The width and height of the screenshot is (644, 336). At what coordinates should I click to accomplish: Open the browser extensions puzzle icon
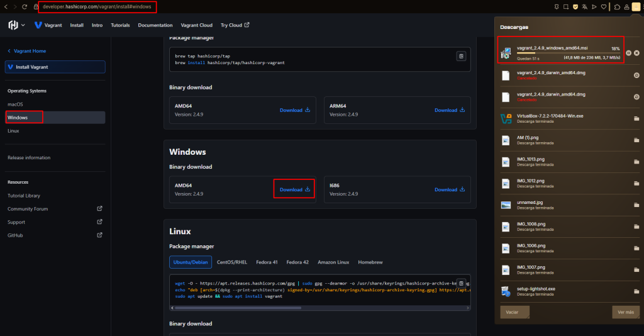click(x=617, y=6)
